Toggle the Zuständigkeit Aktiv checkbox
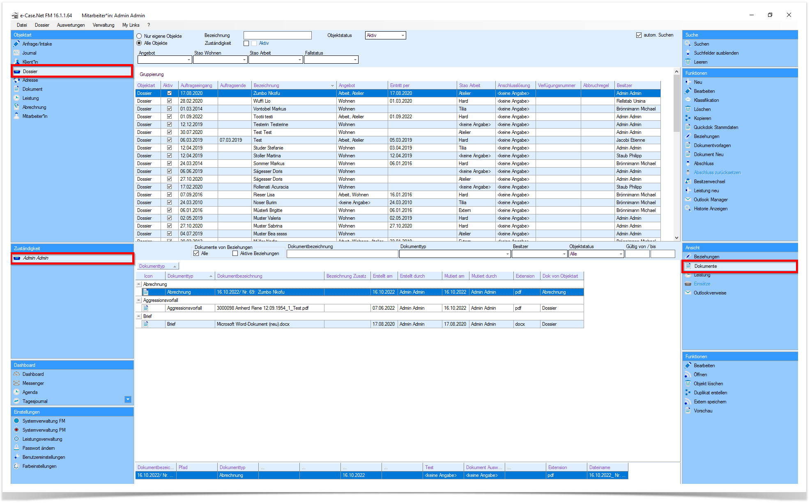The height and width of the screenshot is (504, 812). tap(254, 43)
